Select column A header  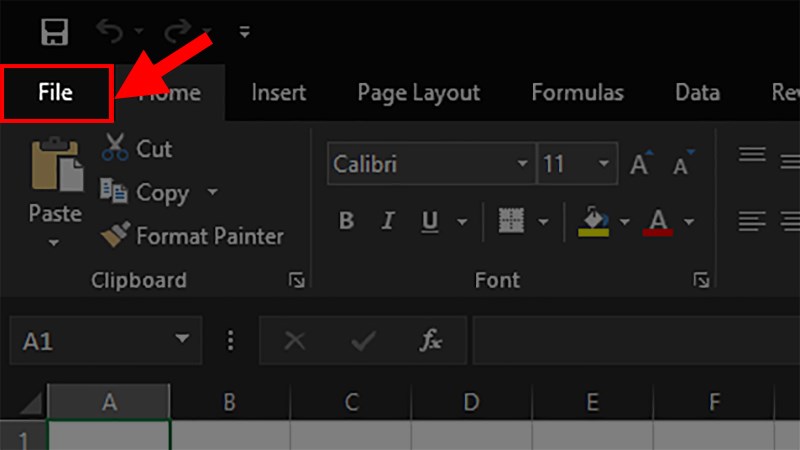(109, 402)
